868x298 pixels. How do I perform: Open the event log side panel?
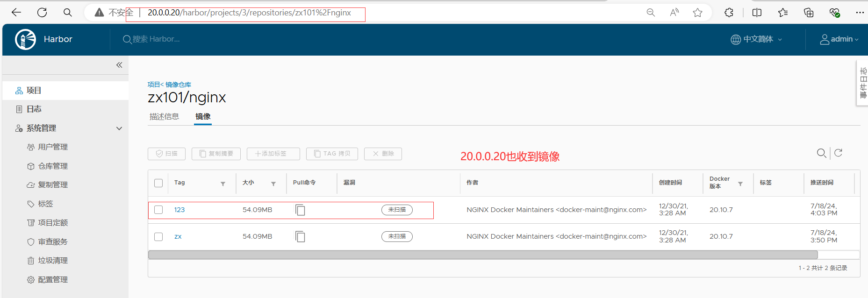tap(862, 83)
